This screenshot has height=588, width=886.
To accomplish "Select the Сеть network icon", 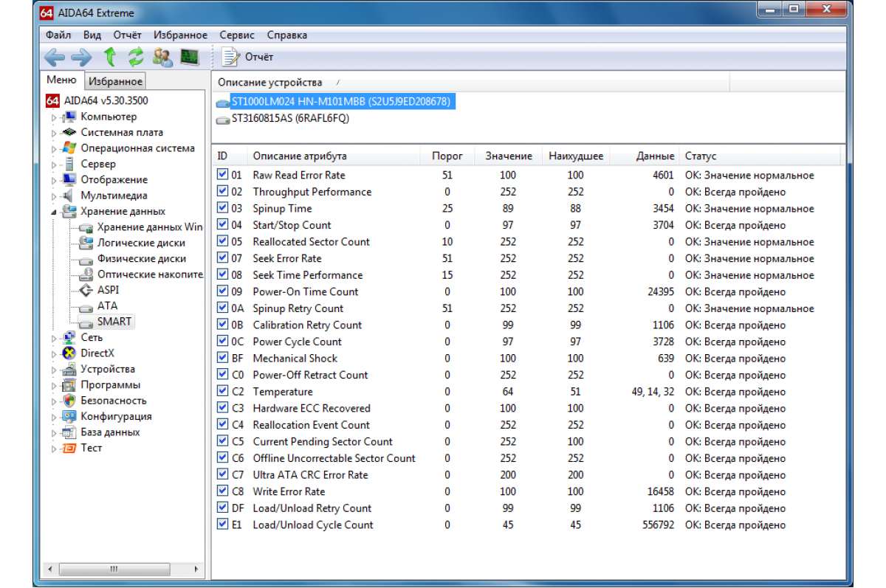I will [x=69, y=337].
